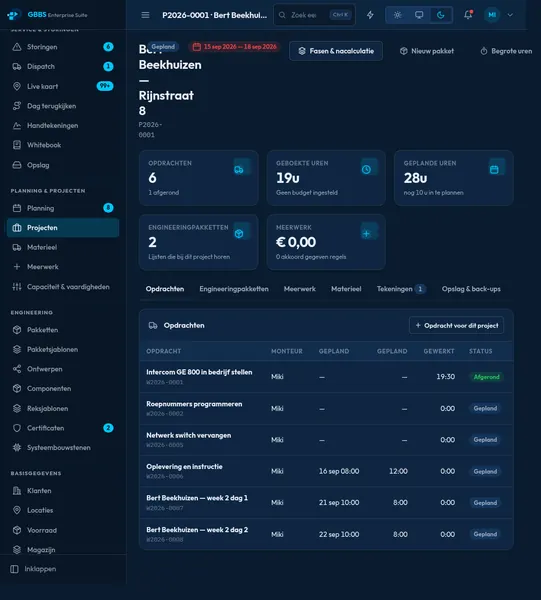This screenshot has width=541, height=600.
Task: Open Componenten
Action: point(63,388)
